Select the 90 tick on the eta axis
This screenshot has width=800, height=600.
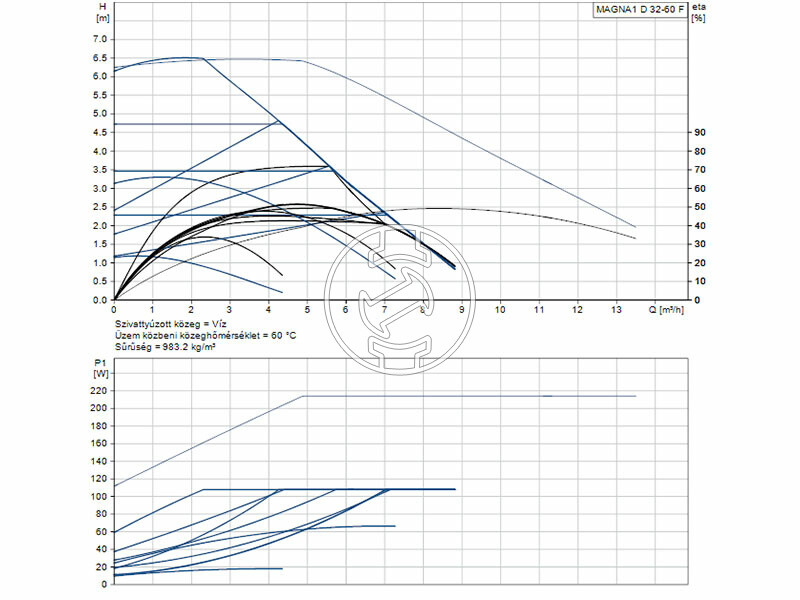coord(700,132)
